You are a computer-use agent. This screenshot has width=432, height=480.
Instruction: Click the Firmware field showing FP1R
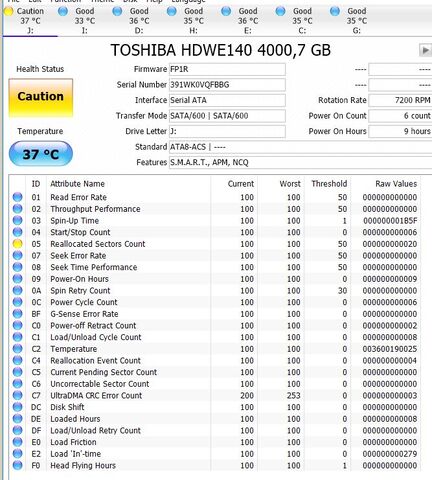click(x=227, y=69)
